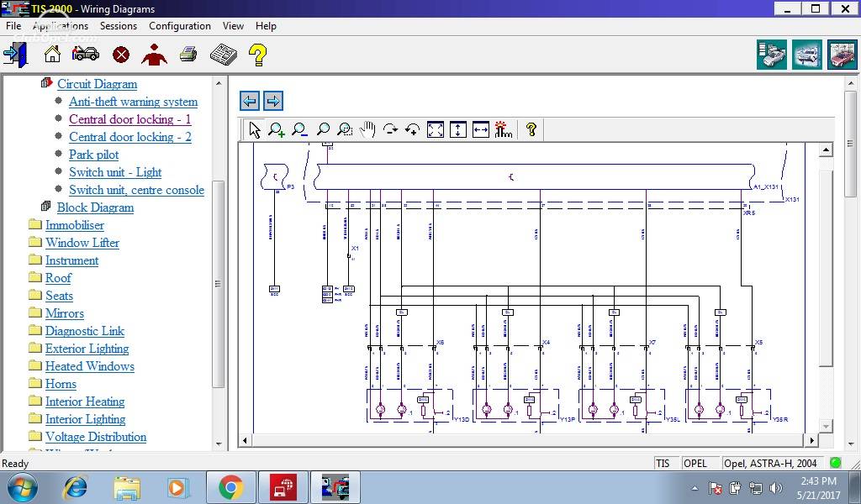This screenshot has height=504, width=861.
Task: Click the last application icon at top right
Action: 842,55
